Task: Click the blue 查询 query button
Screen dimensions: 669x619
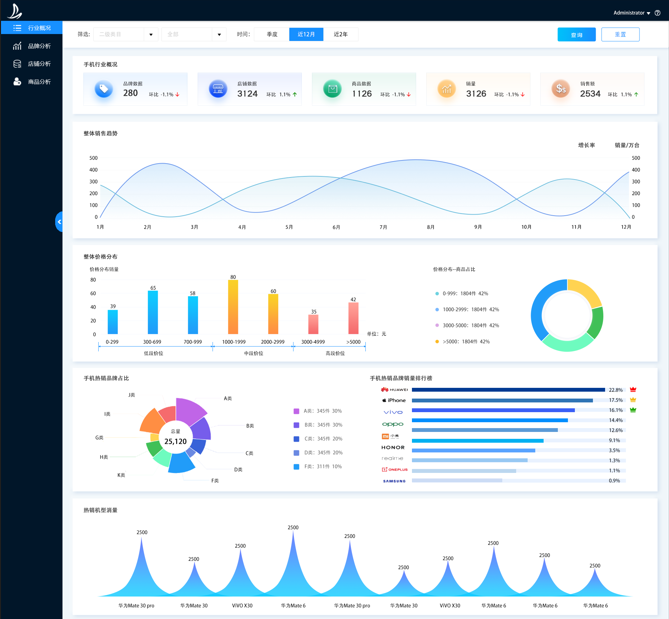Action: click(x=576, y=35)
